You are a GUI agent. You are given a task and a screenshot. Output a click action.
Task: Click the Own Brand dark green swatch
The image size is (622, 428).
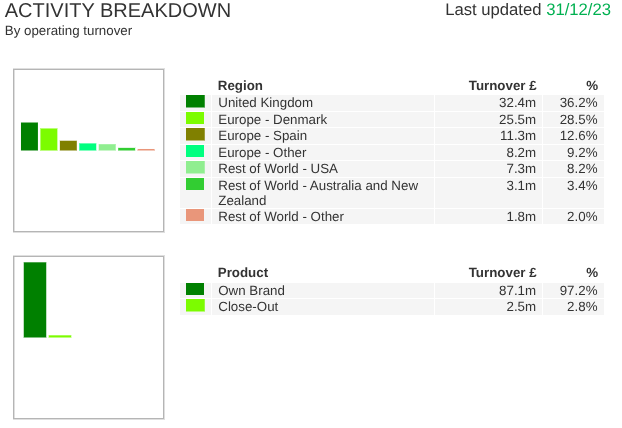pos(195,289)
